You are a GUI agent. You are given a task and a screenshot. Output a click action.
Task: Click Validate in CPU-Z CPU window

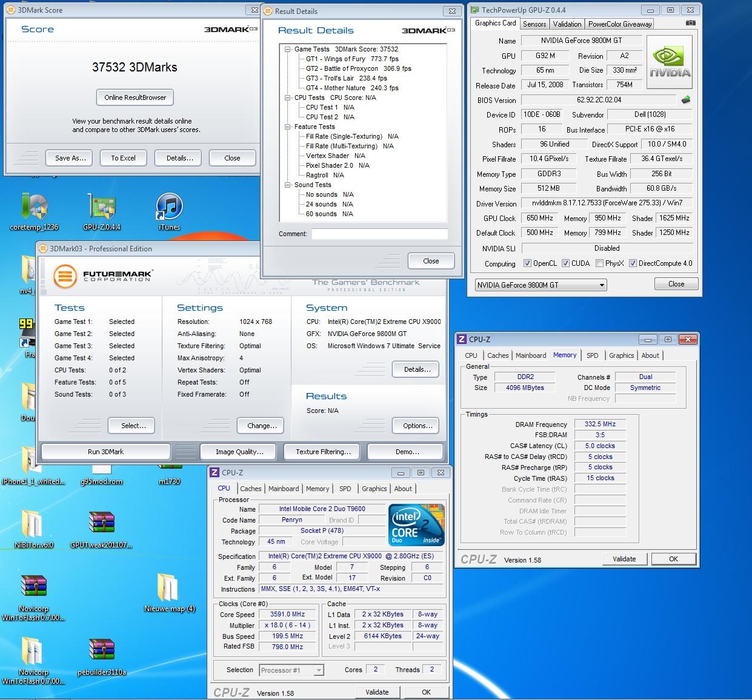pyautogui.click(x=377, y=692)
